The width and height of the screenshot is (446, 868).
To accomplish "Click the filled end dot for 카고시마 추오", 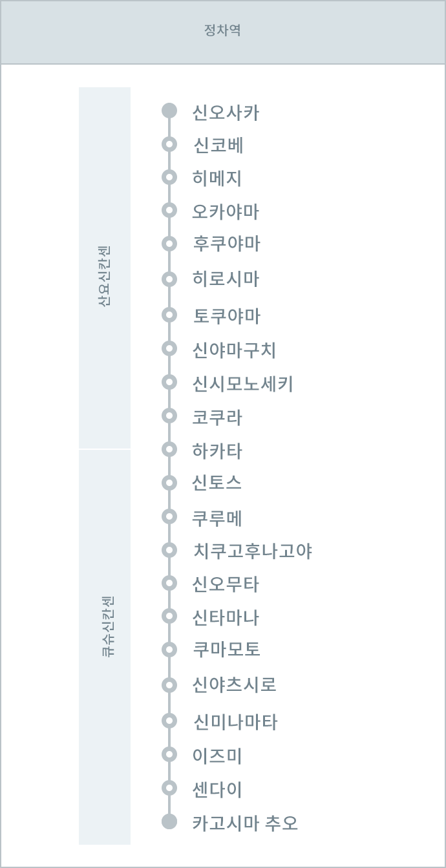I will tap(169, 821).
